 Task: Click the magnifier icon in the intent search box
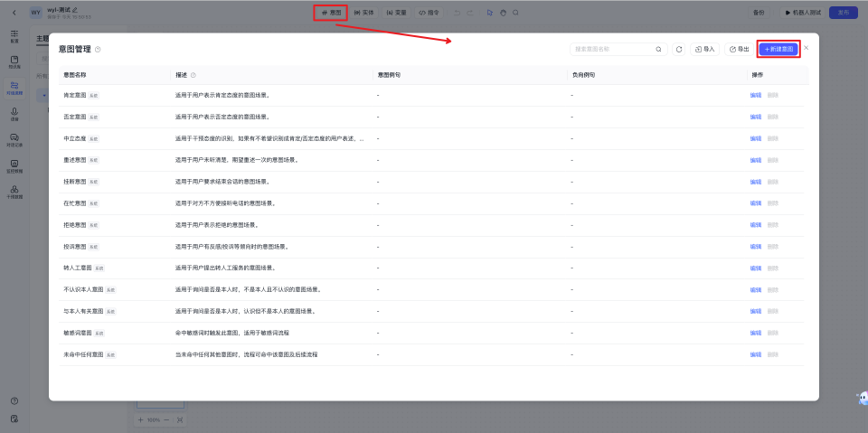pos(658,49)
